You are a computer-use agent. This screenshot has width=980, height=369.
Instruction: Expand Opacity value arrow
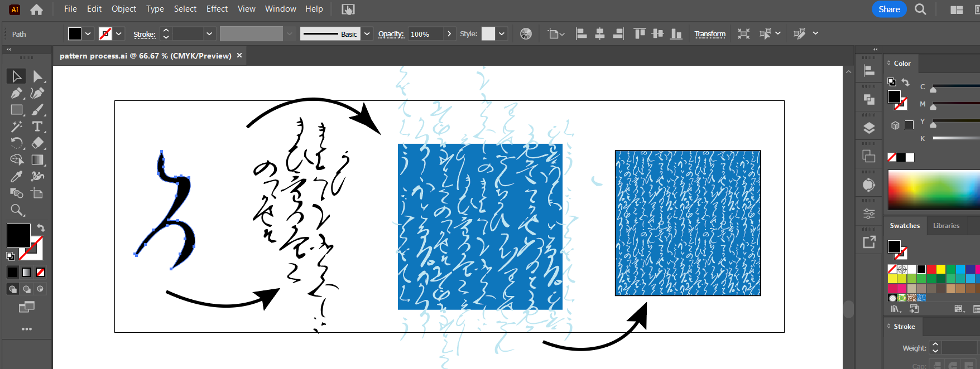pos(449,34)
